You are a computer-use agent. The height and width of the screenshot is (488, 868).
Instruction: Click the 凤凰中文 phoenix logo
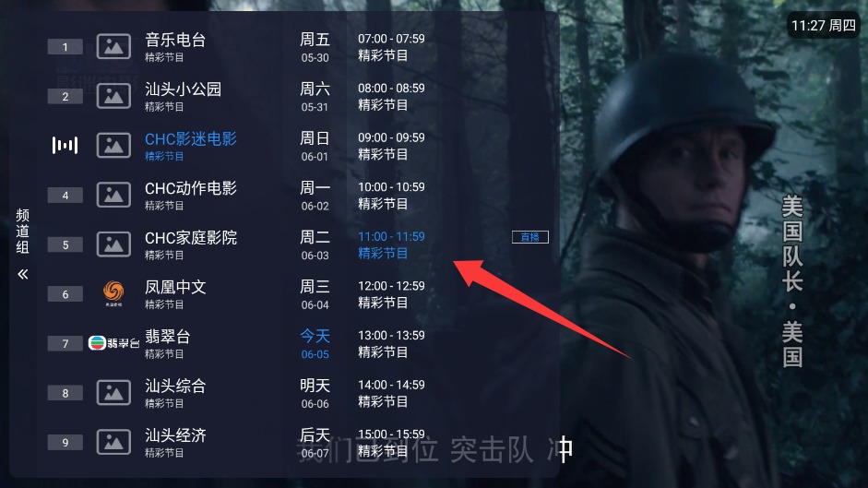coord(113,293)
